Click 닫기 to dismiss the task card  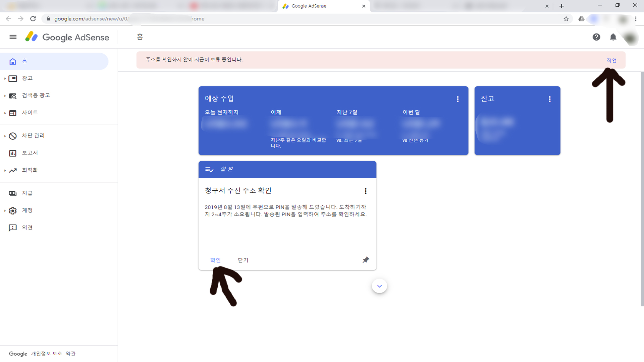tap(243, 260)
